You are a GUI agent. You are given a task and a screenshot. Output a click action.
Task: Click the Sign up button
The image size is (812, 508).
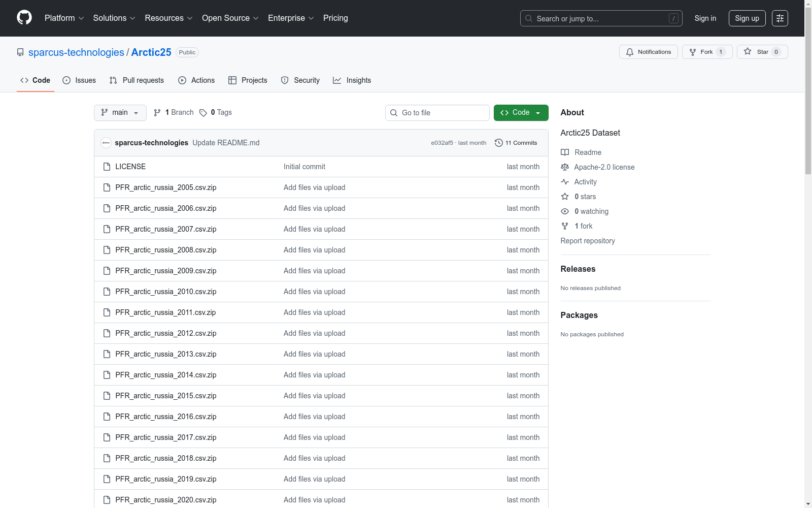click(x=747, y=18)
